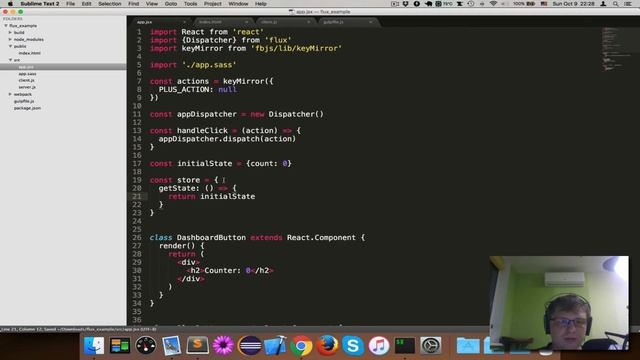Click the 'class DashboardButton' code line
The height and width of the screenshot is (360, 640).
[x=257, y=238]
